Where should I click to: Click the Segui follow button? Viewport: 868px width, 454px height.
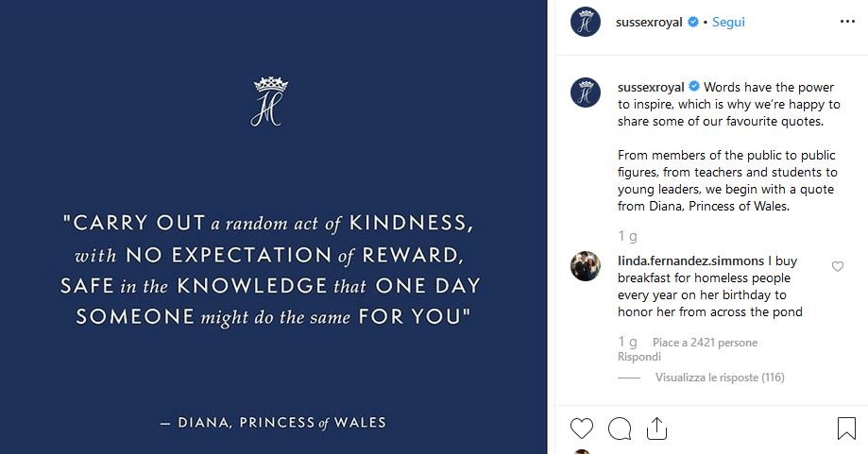[x=728, y=22]
